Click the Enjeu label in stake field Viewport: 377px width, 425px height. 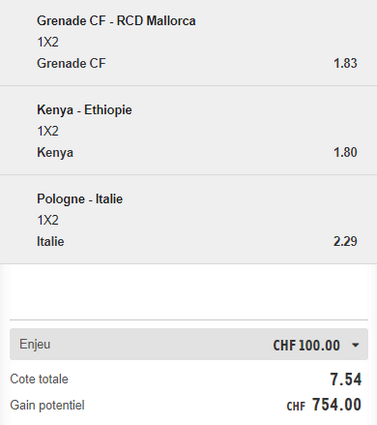pos(35,344)
